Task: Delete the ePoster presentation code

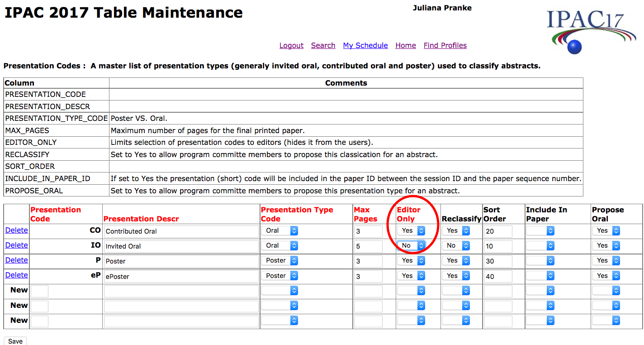Action: (x=17, y=275)
